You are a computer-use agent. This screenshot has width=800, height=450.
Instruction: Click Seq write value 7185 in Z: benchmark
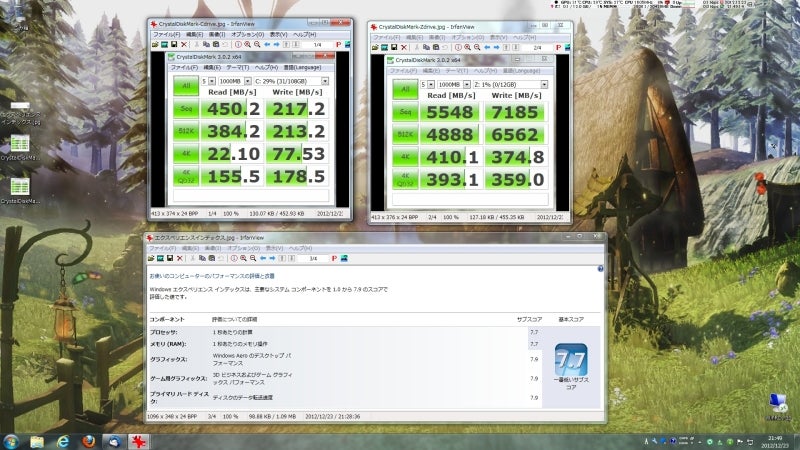click(515, 112)
